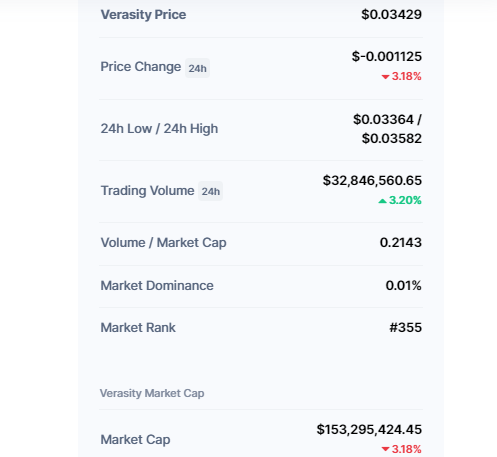
Task: Click the Trading Volume label
Action: pos(147,191)
